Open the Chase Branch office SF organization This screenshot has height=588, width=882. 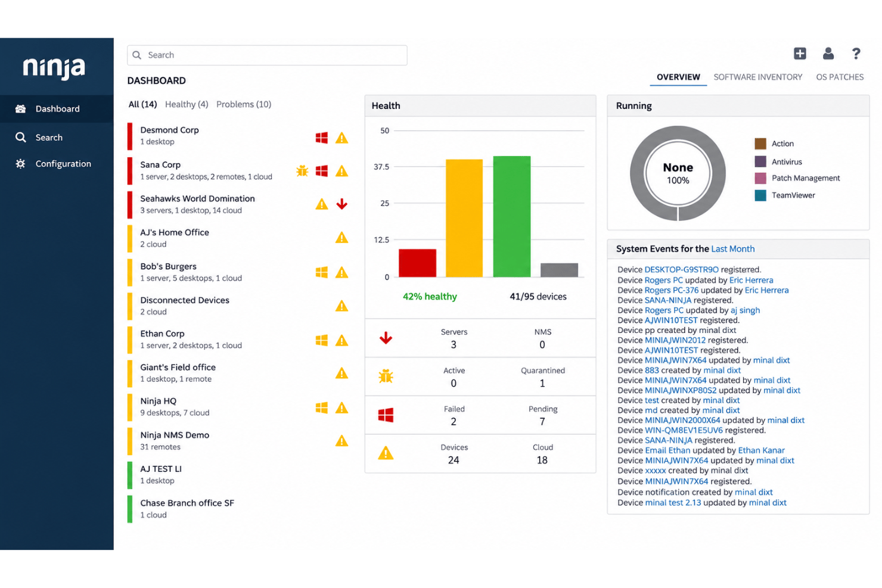[240, 509]
